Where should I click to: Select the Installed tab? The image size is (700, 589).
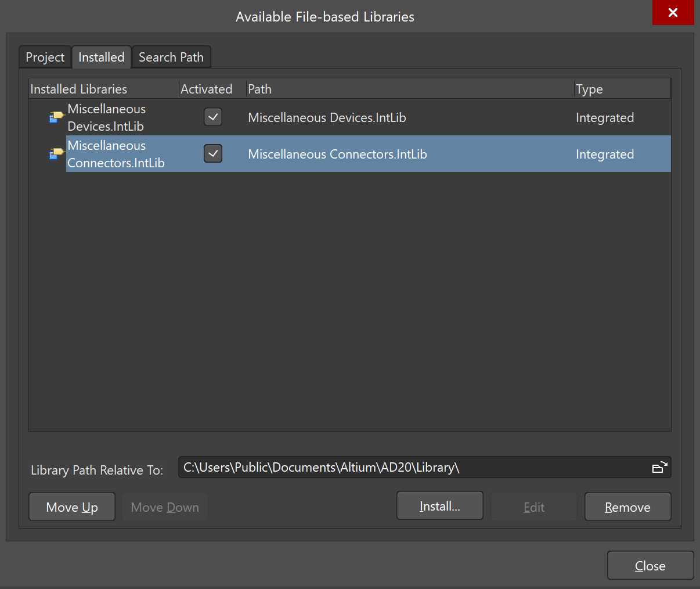click(102, 58)
